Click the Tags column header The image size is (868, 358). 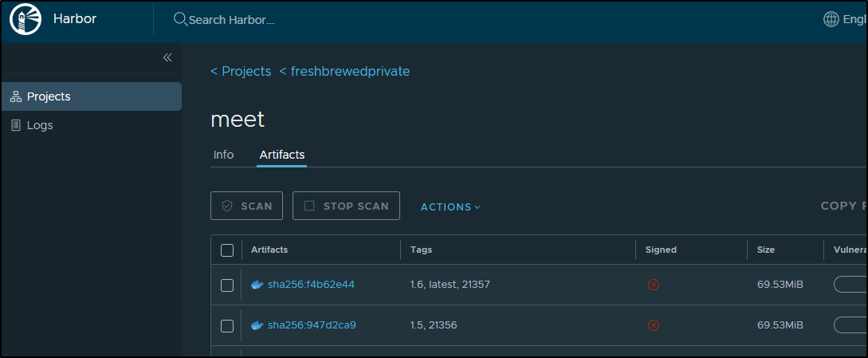click(x=422, y=250)
